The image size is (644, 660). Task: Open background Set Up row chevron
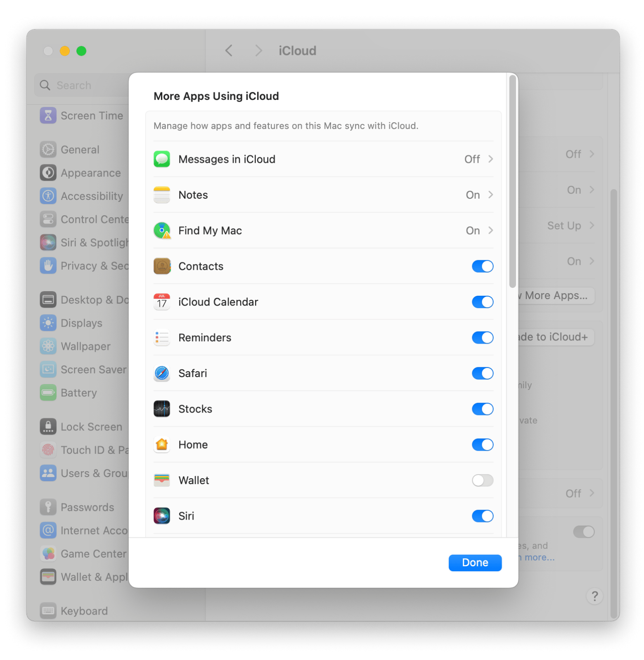pyautogui.click(x=592, y=226)
